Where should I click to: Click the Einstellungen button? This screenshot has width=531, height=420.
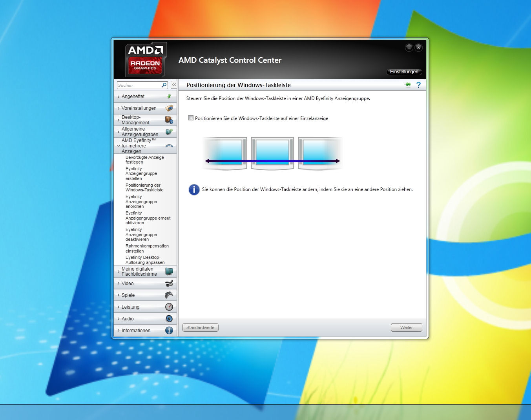[404, 72]
